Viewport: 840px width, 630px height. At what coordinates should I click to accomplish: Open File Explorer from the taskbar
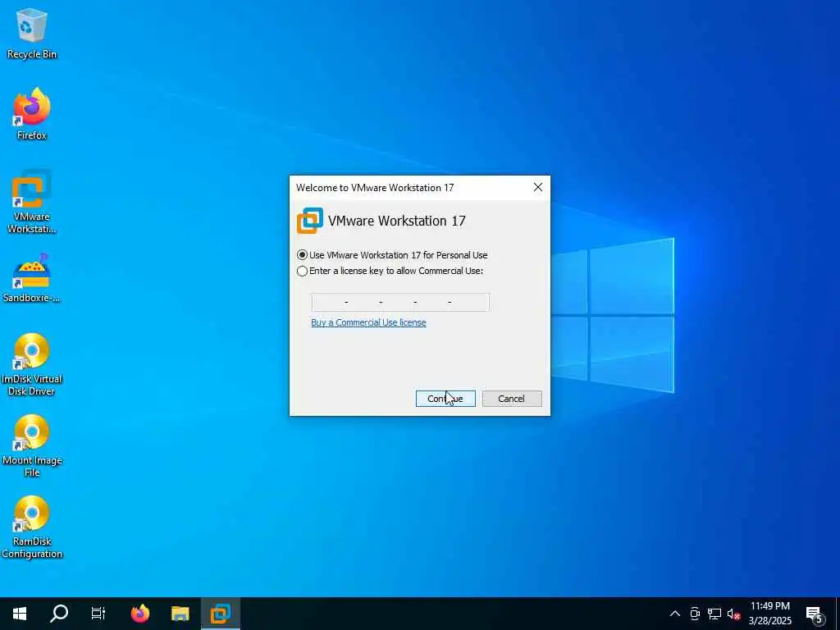(180, 614)
